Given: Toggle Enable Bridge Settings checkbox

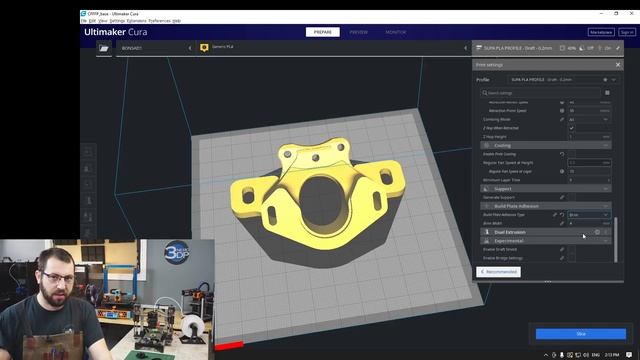Looking at the screenshot, I should (571, 258).
